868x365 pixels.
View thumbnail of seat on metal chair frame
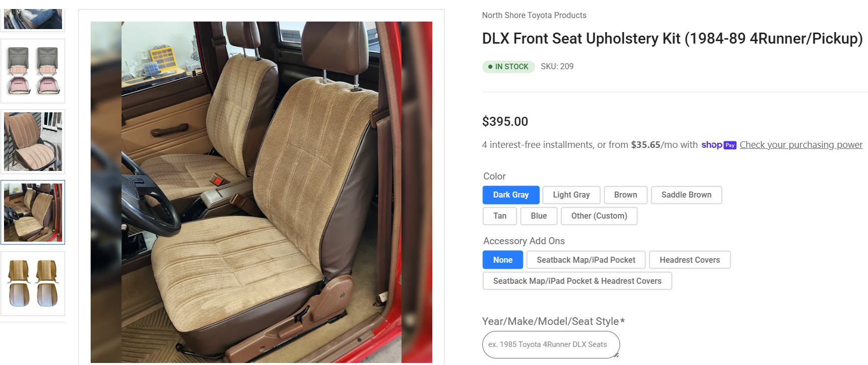click(33, 142)
